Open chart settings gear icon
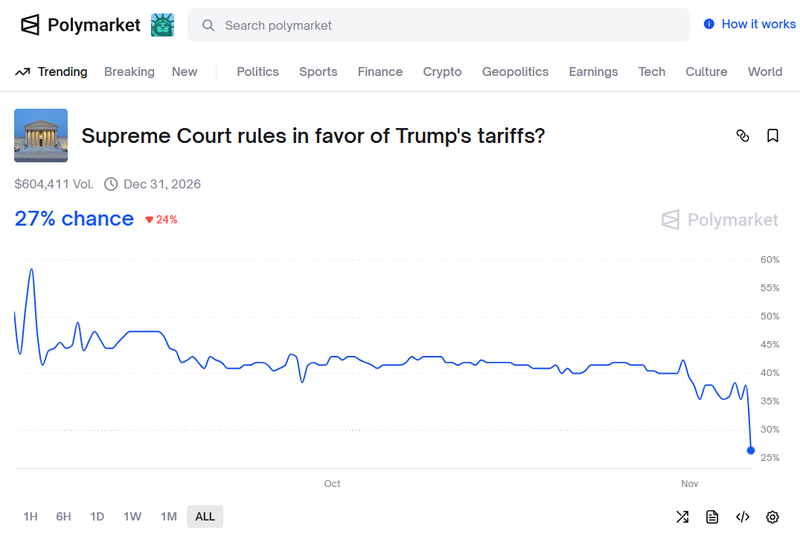The image size is (800, 551). point(772,517)
